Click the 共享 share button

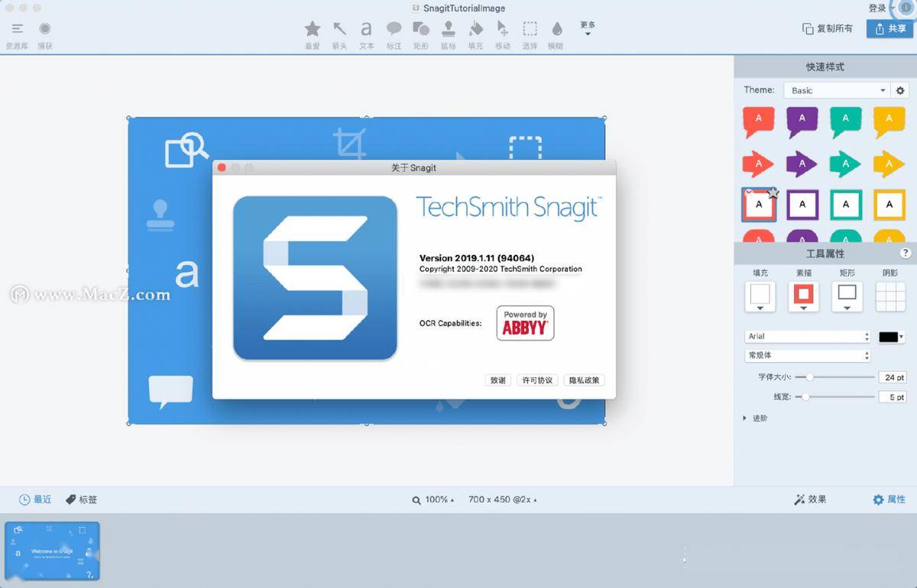coord(890,28)
